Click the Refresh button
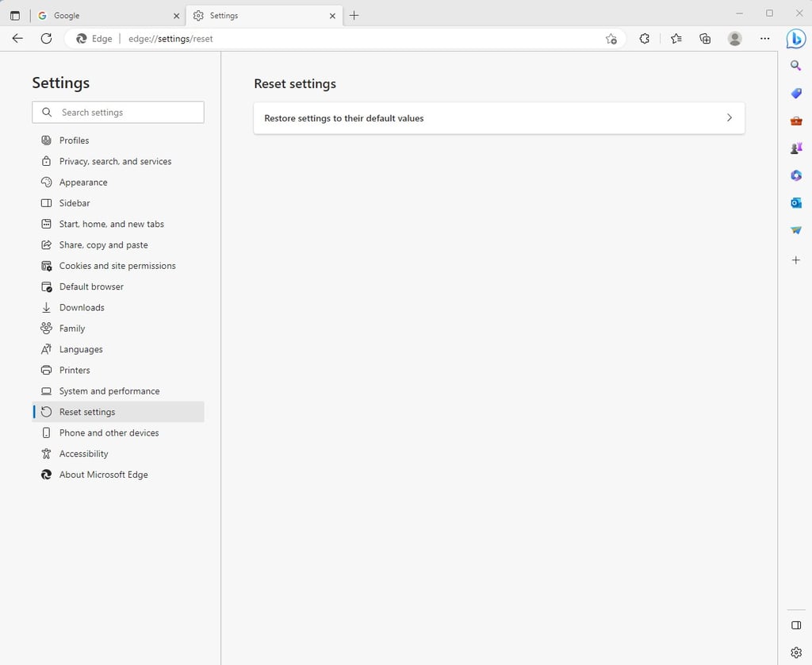Screen dimensions: 812x665 click(47, 38)
